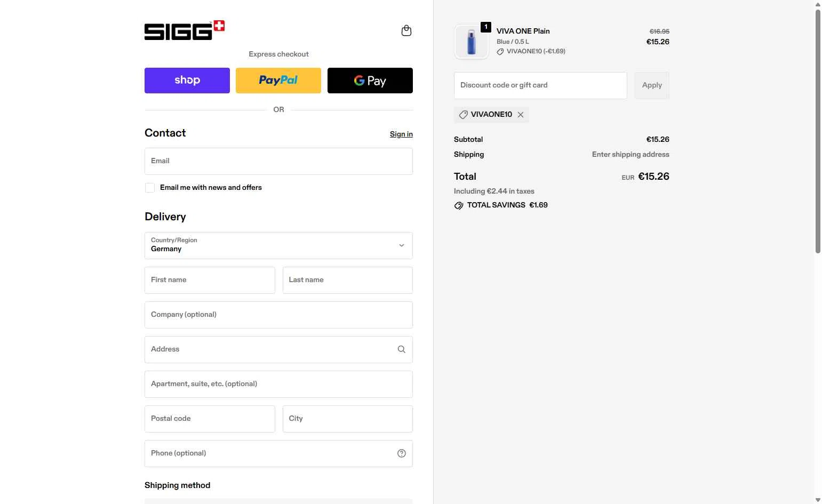822x504 pixels.
Task: Click the page vertical scrollbar
Action: (818, 131)
